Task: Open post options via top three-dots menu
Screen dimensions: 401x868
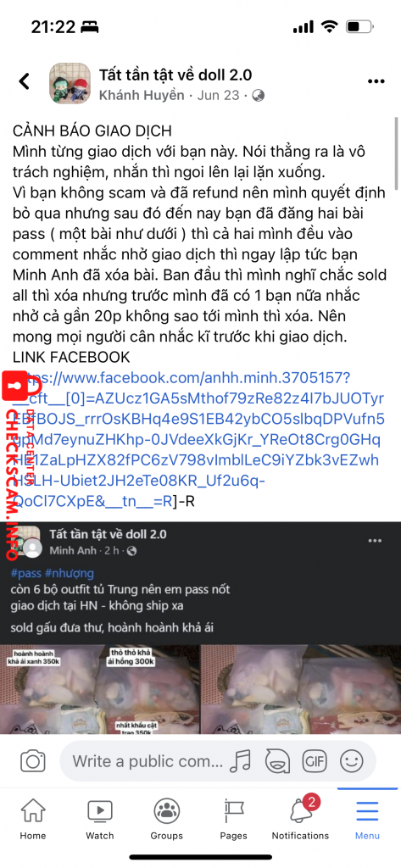Action: point(376,81)
